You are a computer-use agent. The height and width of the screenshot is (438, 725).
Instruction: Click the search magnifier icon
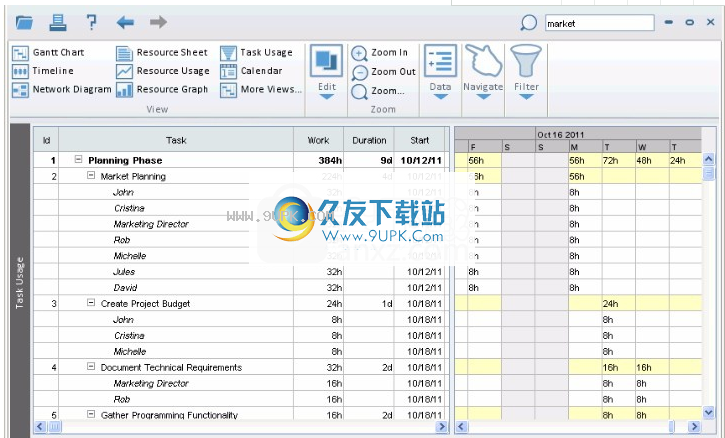click(528, 23)
